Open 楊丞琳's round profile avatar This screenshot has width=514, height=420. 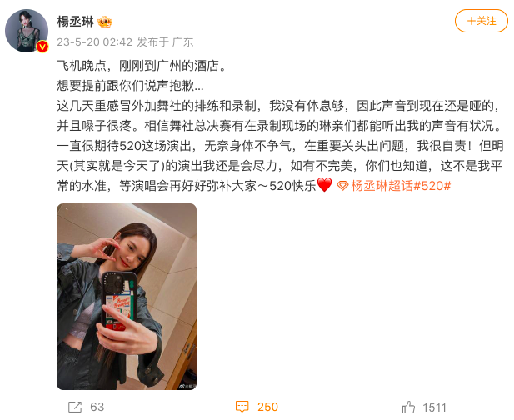tap(27, 31)
